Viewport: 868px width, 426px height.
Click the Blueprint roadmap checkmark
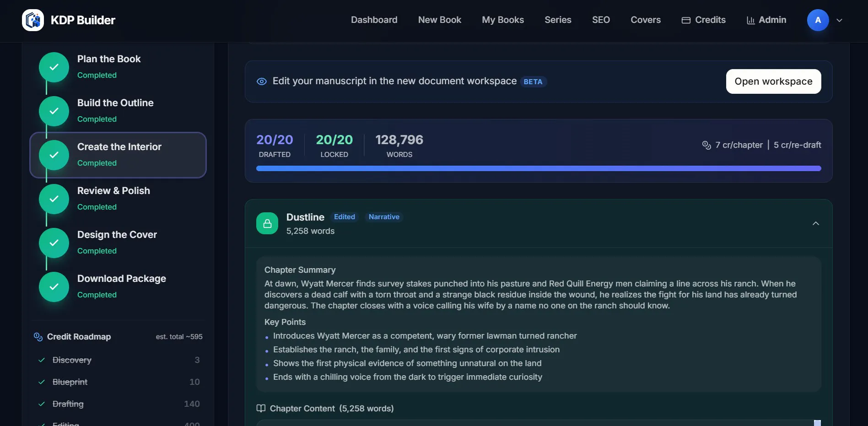42,382
